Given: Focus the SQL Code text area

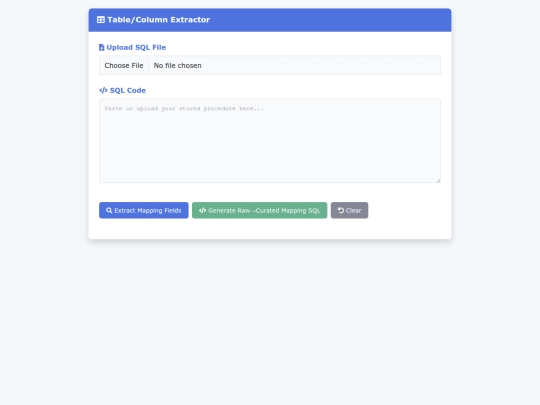Looking at the screenshot, I should click(x=270, y=141).
